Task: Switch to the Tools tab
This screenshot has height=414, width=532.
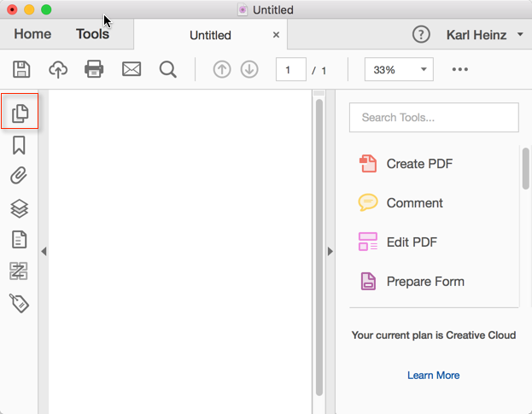Action: [x=92, y=35]
